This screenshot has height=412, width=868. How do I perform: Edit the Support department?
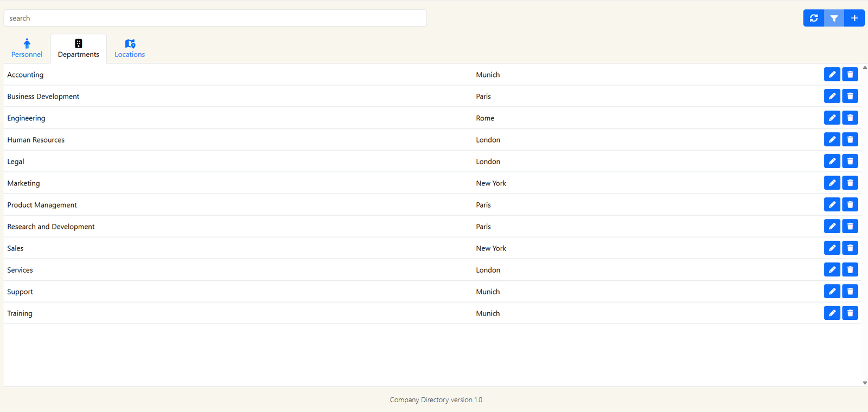coord(832,291)
